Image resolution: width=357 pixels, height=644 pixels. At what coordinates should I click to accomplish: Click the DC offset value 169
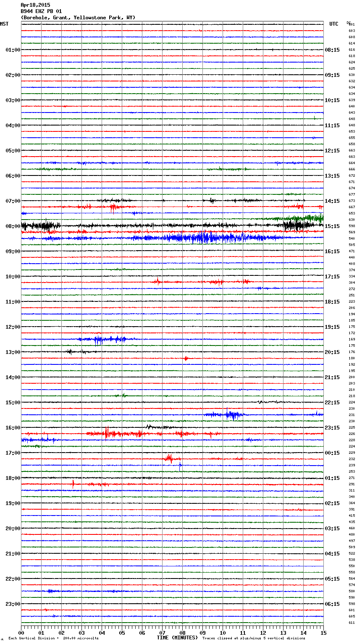pos(352,339)
